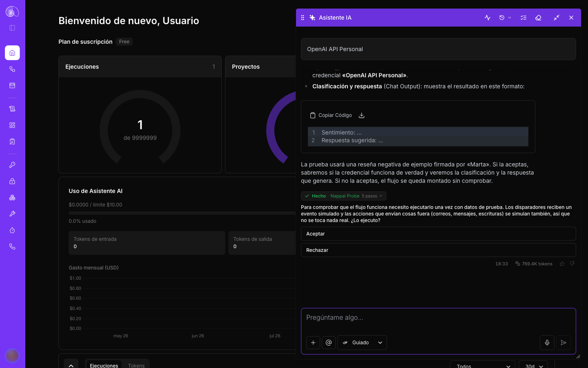Download the code snippet icon
Image resolution: width=588 pixels, height=368 pixels.
coord(361,115)
